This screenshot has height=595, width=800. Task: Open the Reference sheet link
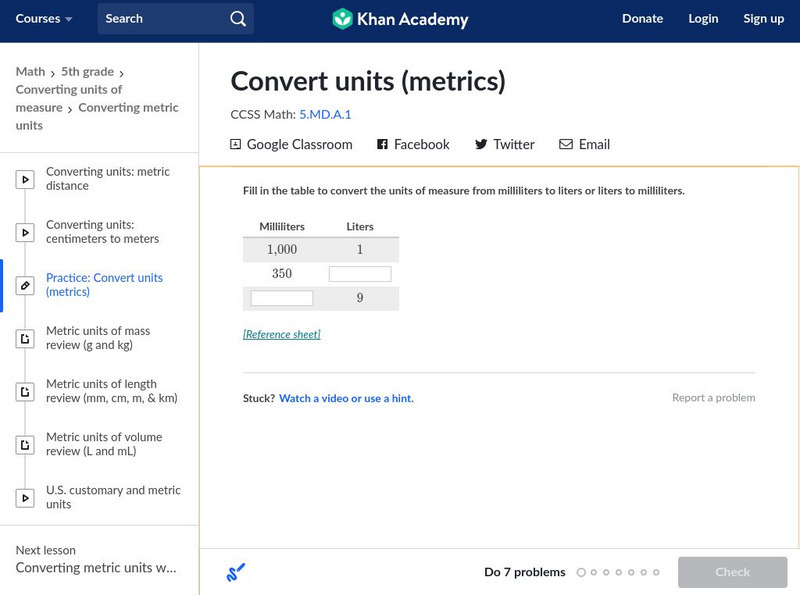281,334
